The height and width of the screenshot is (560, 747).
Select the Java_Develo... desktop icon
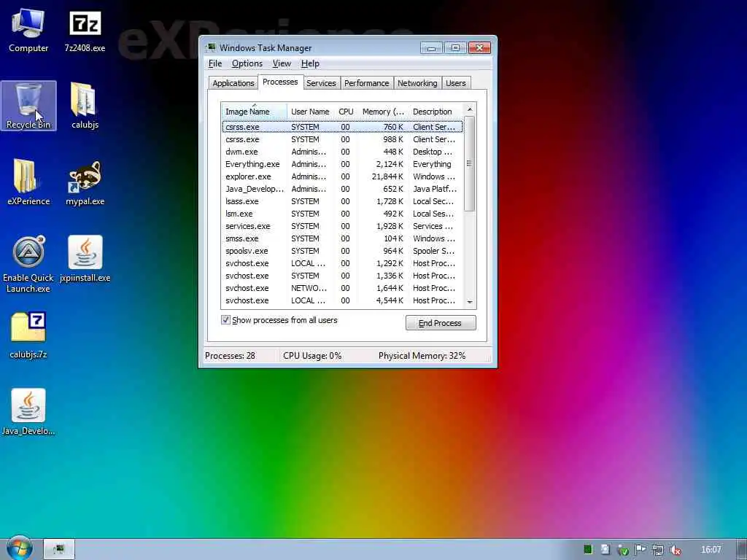[28, 413]
